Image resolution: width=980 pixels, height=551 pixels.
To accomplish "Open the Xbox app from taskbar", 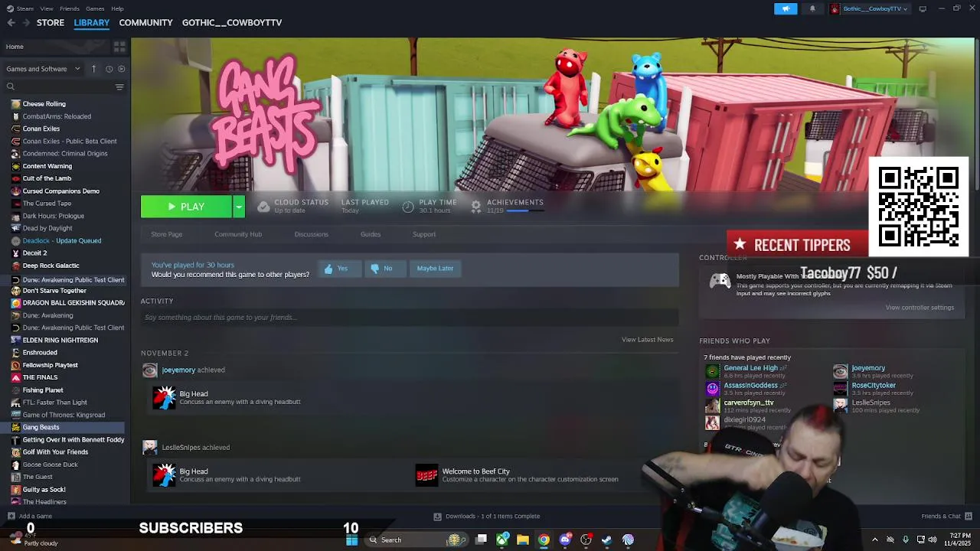I will [x=502, y=540].
